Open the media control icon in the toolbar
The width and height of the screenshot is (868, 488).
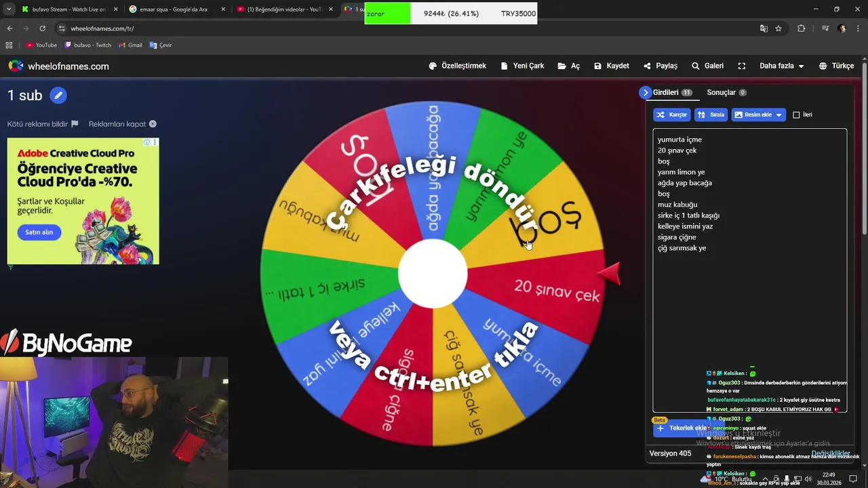coord(825,28)
